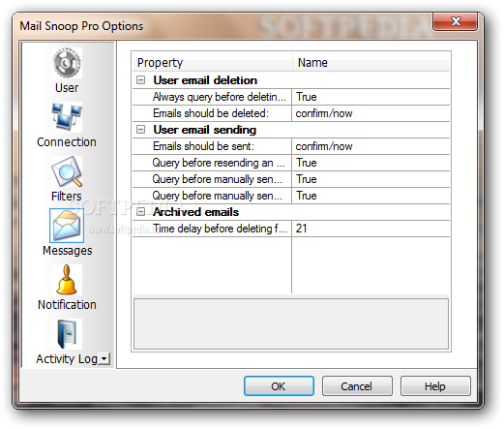Click confirm/now value for Emails should be deleted
The height and width of the screenshot is (429, 504).
[371, 113]
